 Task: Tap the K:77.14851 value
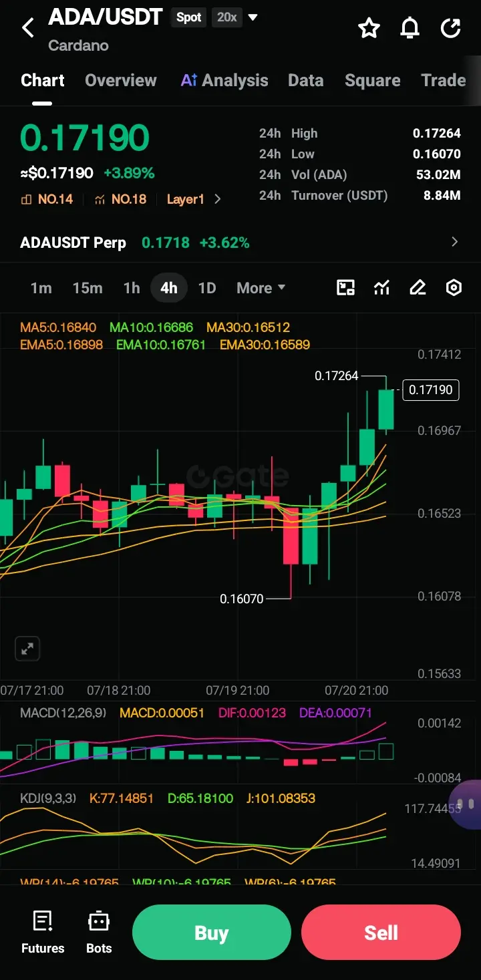point(122,798)
